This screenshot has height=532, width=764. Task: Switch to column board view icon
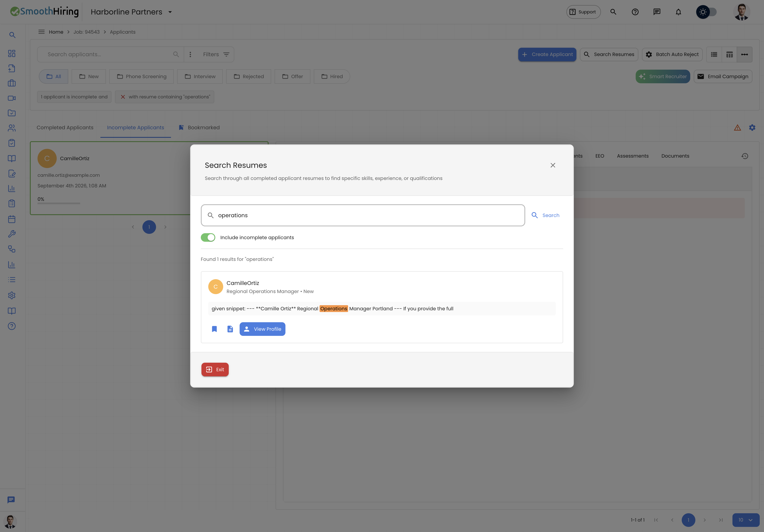[729, 55]
